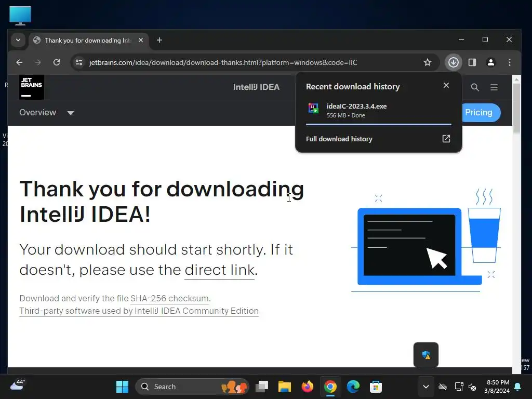
Task: Click the network display tray icon
Action: pos(459,387)
